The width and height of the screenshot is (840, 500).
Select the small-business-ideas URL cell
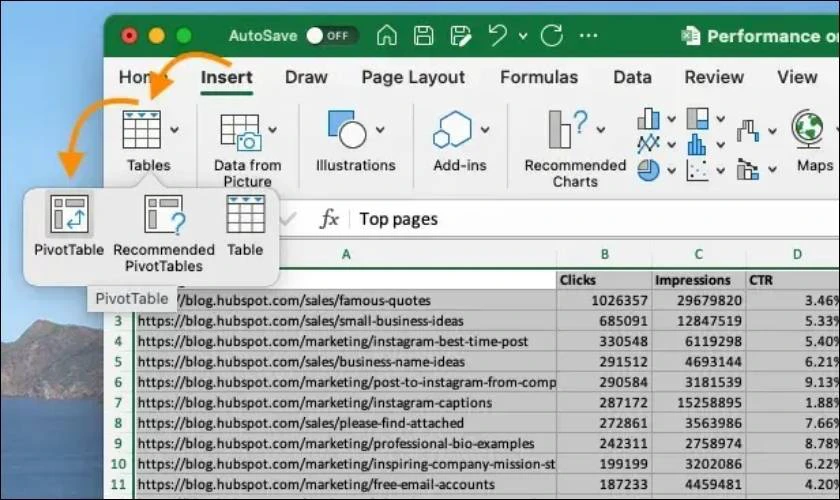(346, 321)
